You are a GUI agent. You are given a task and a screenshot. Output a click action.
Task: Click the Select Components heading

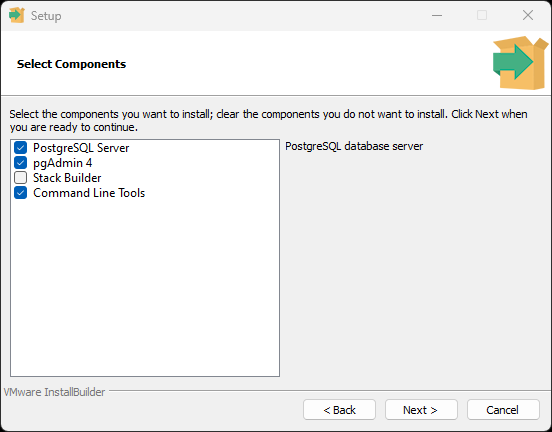click(71, 64)
